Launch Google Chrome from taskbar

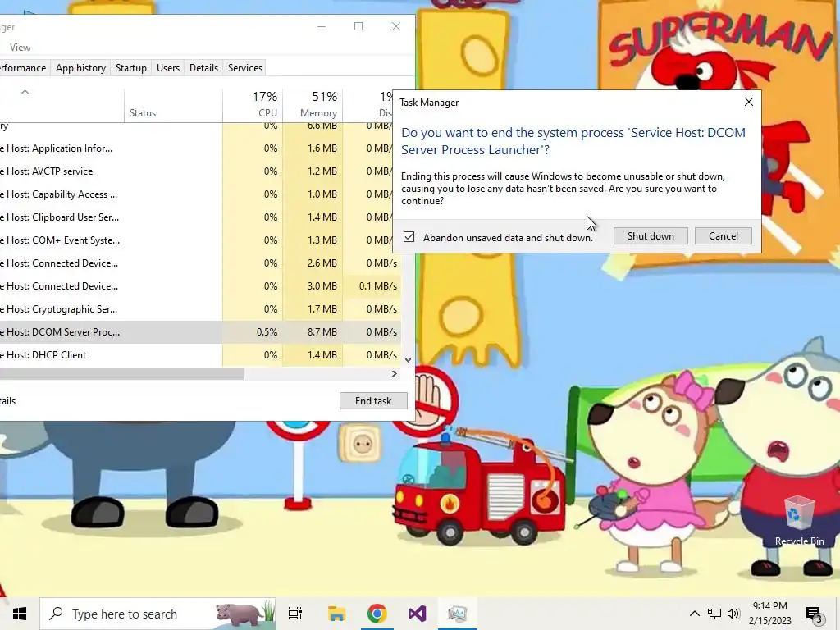click(x=377, y=614)
